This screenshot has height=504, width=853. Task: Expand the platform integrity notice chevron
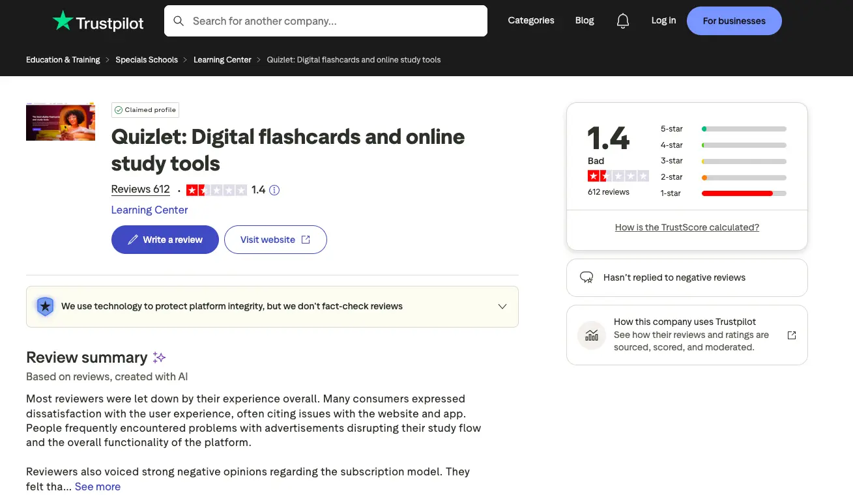[x=502, y=306]
